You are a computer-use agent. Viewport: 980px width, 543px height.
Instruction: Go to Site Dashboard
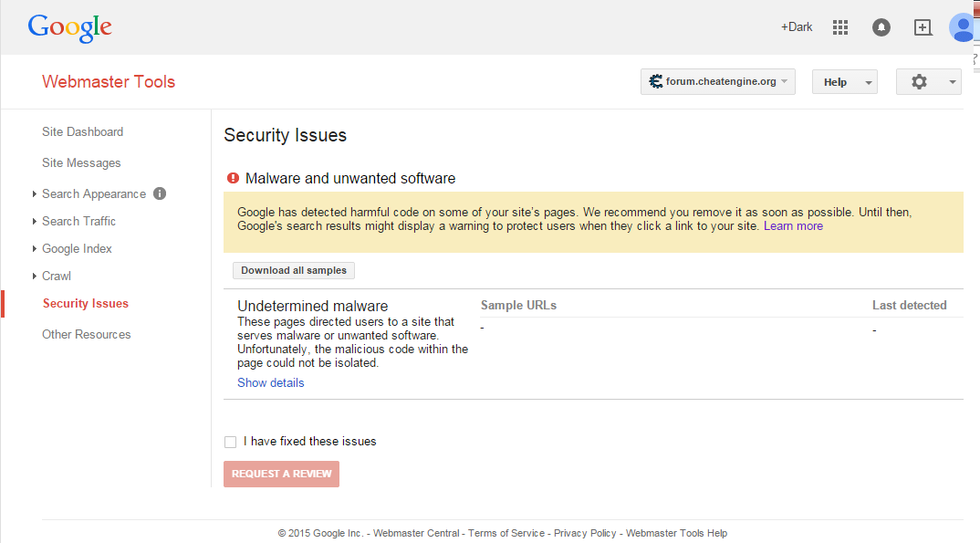[x=82, y=131]
